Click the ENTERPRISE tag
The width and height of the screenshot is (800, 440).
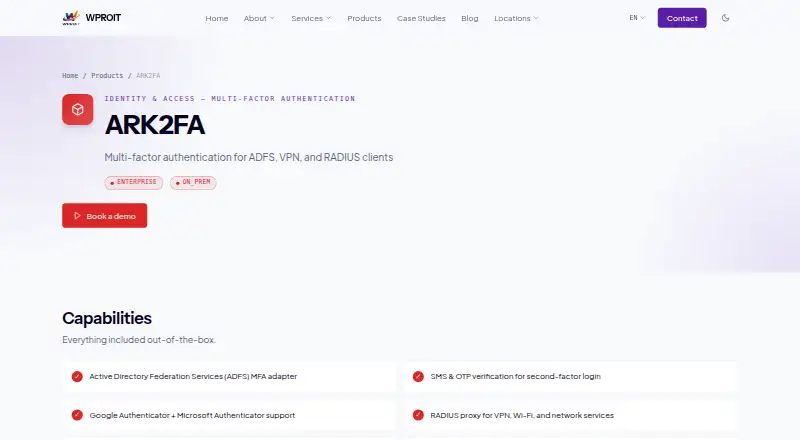[x=134, y=182]
